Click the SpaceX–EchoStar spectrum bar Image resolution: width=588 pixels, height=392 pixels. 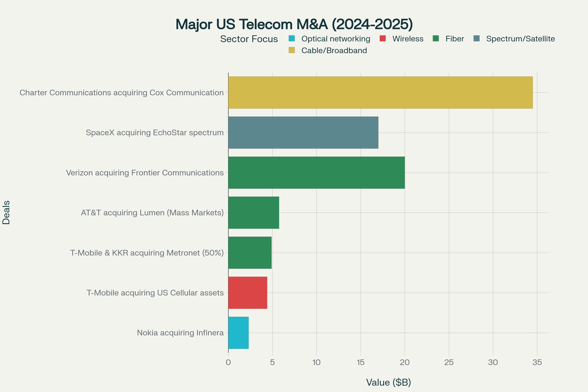tap(303, 133)
